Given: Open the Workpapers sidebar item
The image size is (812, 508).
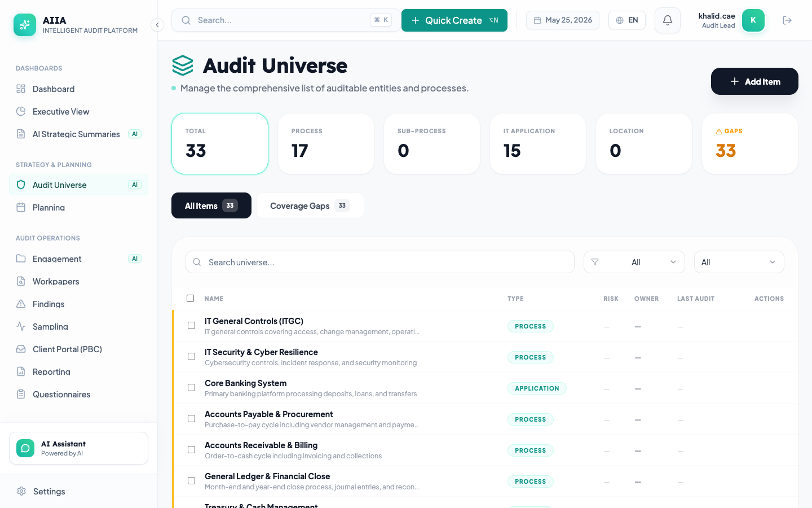Looking at the screenshot, I should pos(78,281).
